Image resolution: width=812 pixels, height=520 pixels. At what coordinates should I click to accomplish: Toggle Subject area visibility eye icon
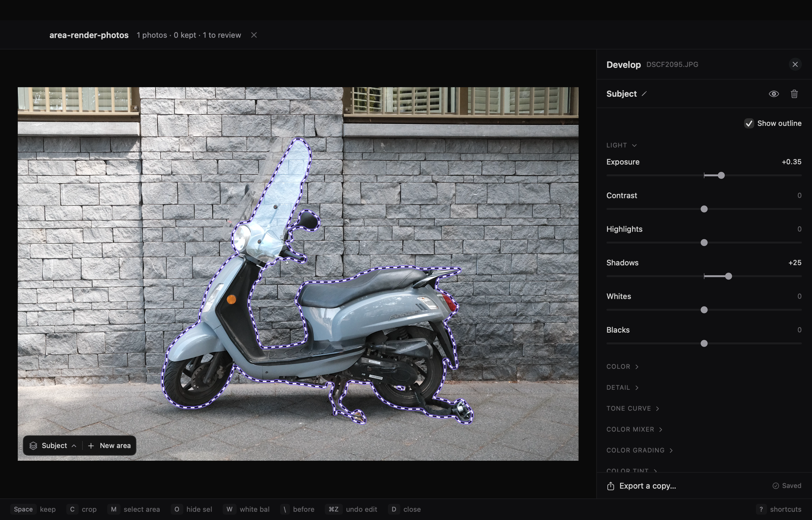click(x=774, y=94)
